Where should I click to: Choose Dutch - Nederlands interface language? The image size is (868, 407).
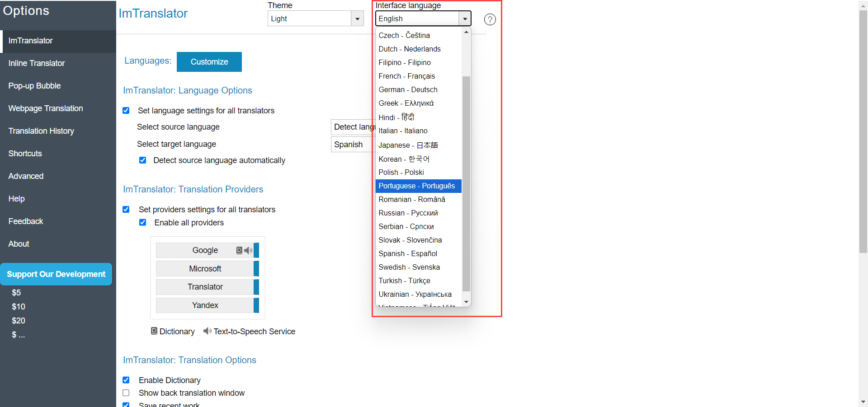click(x=419, y=49)
